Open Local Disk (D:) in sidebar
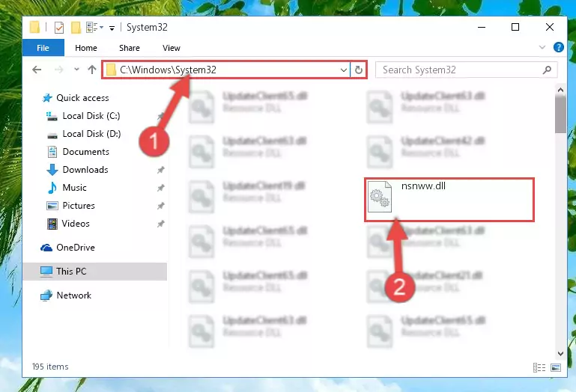The height and width of the screenshot is (392, 576). (91, 134)
